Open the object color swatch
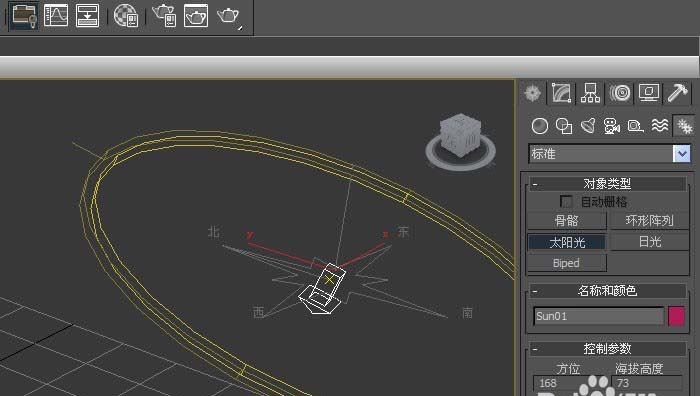 coord(676,316)
